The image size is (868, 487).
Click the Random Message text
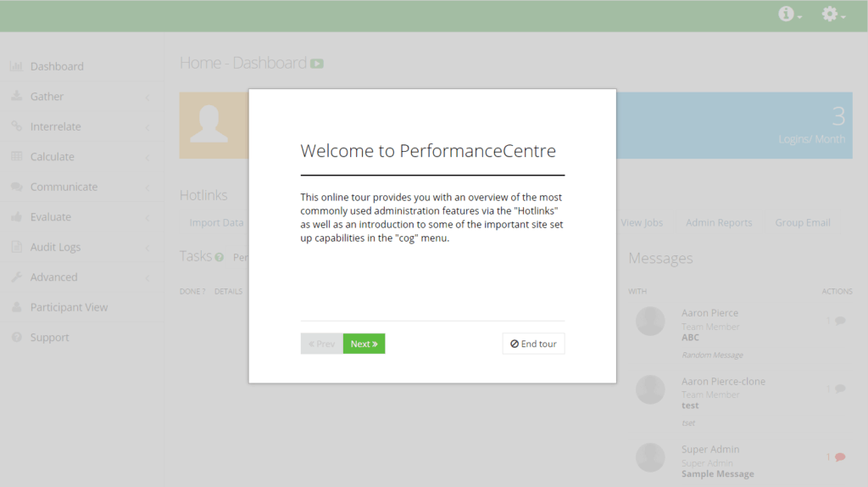tap(712, 355)
